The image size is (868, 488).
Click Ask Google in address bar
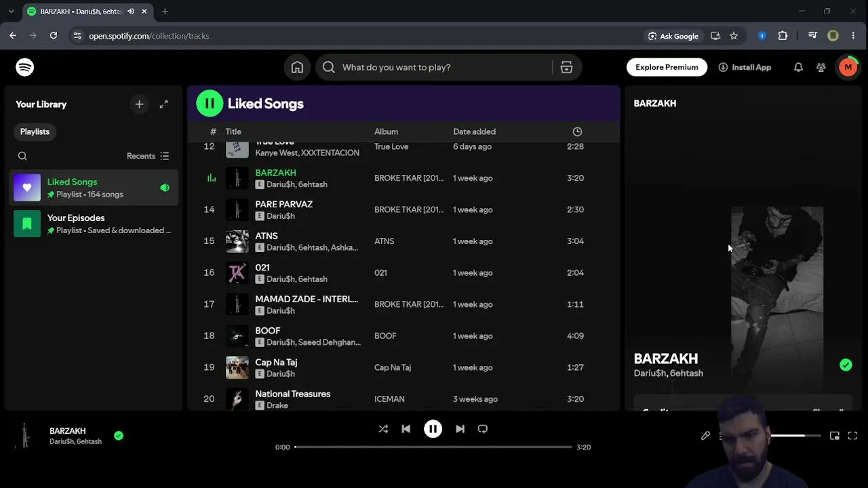pos(673,36)
